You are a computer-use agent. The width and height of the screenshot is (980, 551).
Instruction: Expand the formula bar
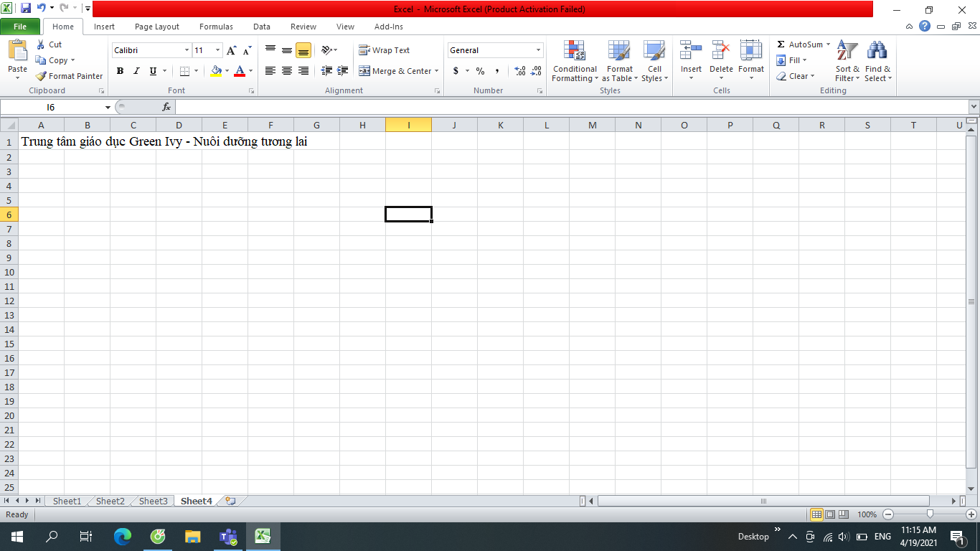pyautogui.click(x=974, y=107)
